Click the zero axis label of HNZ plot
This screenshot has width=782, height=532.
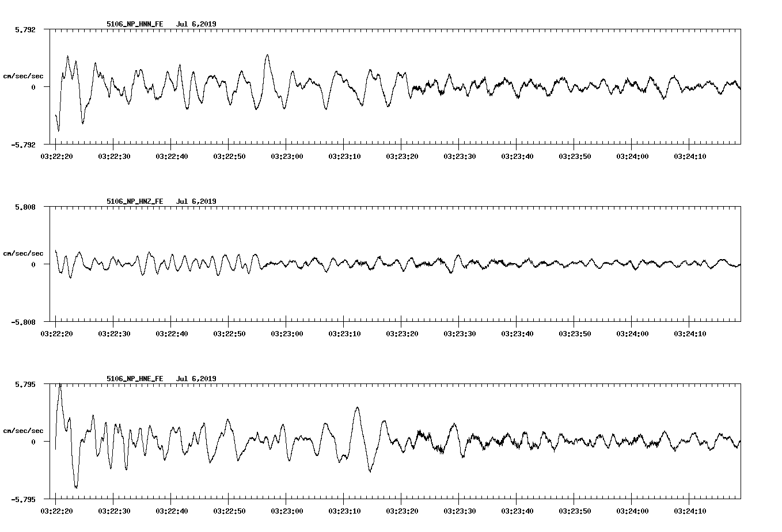point(33,264)
